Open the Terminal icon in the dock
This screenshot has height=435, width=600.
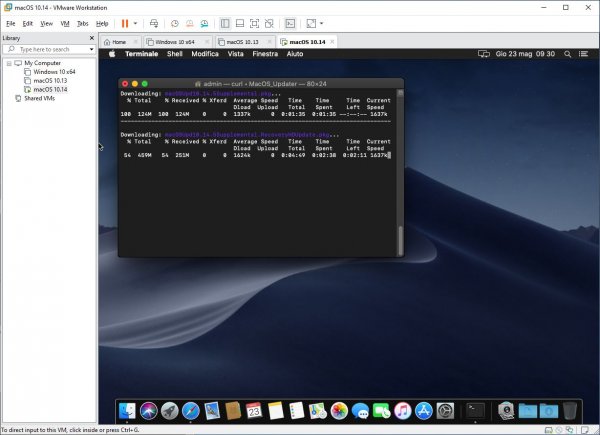476,410
